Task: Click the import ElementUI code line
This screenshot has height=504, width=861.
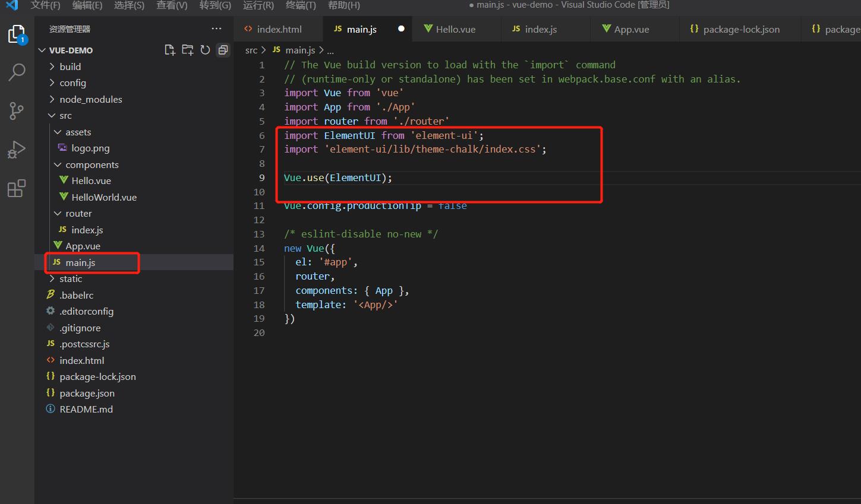Action: (x=384, y=135)
